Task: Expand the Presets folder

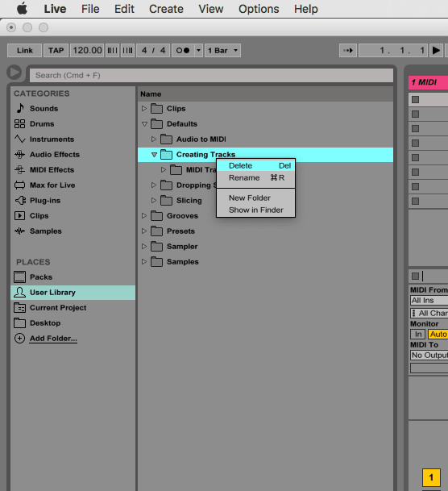Action: click(x=144, y=231)
